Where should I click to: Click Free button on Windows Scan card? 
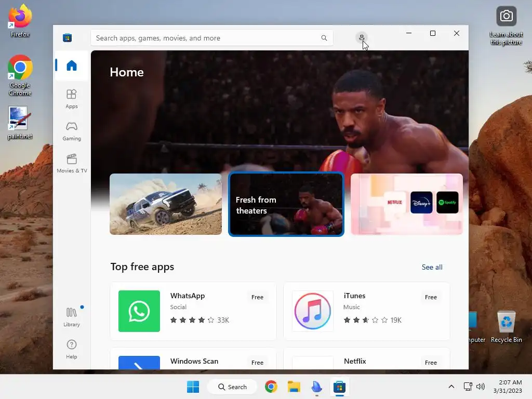coord(257,363)
